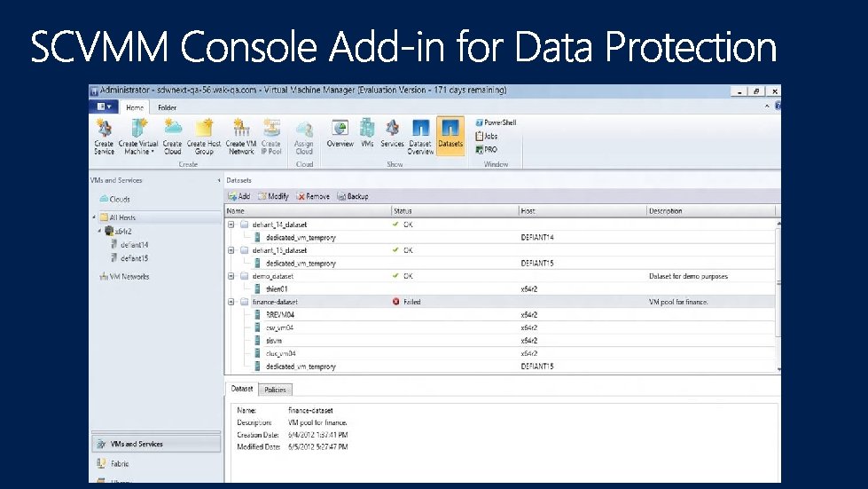Select the RREVM04 VM row
Image resolution: width=868 pixels, height=489 pixels.
point(500,314)
